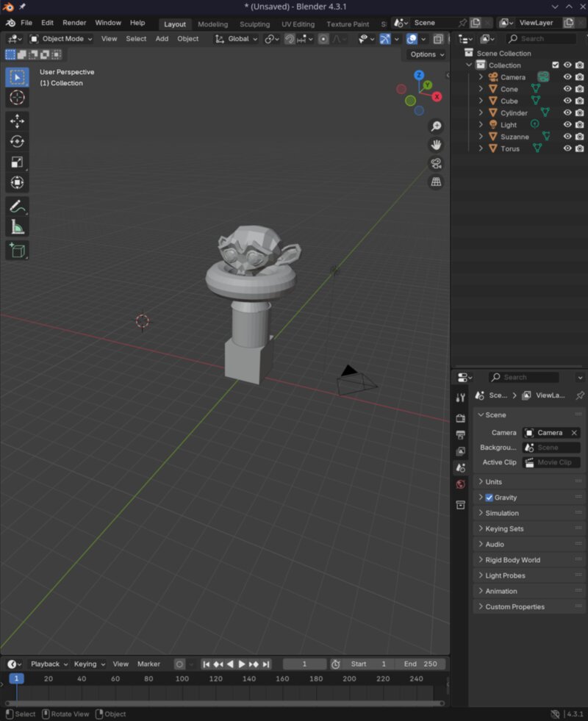
Task: Pin the properties editor context
Action: click(x=580, y=395)
